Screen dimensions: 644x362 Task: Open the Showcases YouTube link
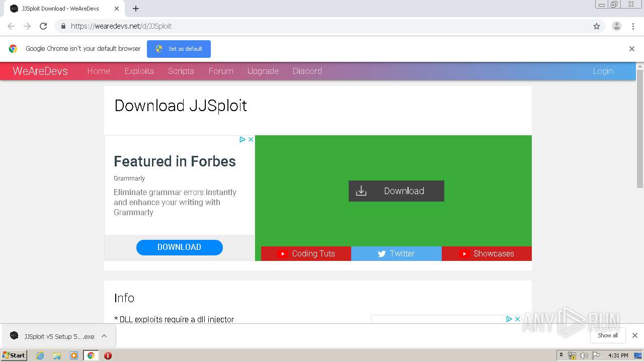[x=487, y=253]
